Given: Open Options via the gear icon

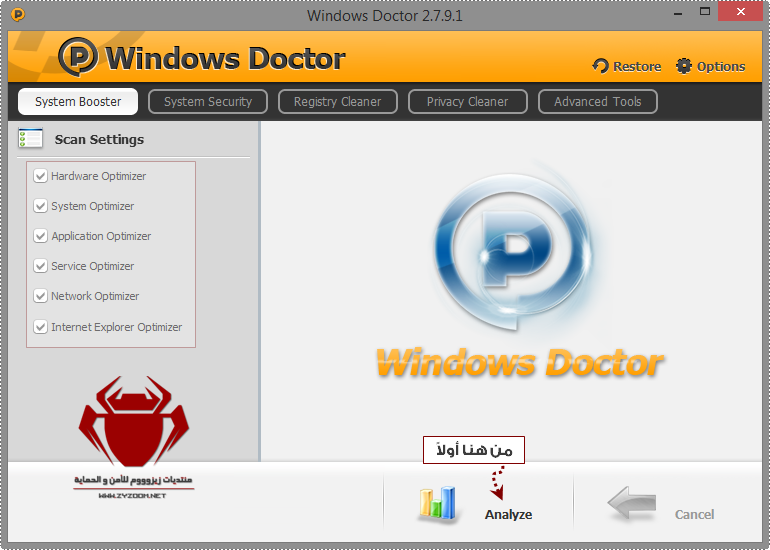Looking at the screenshot, I should coord(684,66).
